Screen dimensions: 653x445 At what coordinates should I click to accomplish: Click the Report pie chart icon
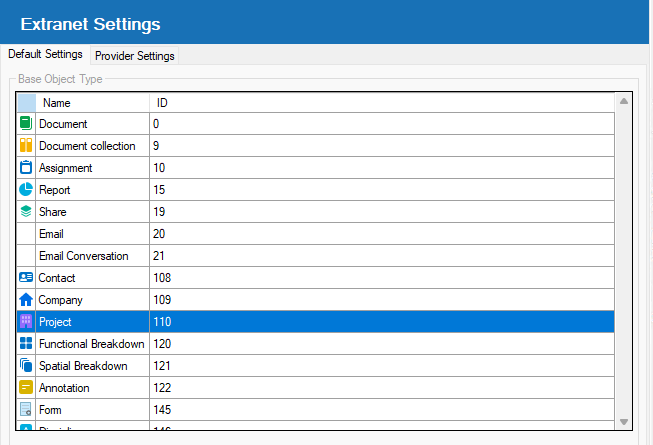[26, 190]
